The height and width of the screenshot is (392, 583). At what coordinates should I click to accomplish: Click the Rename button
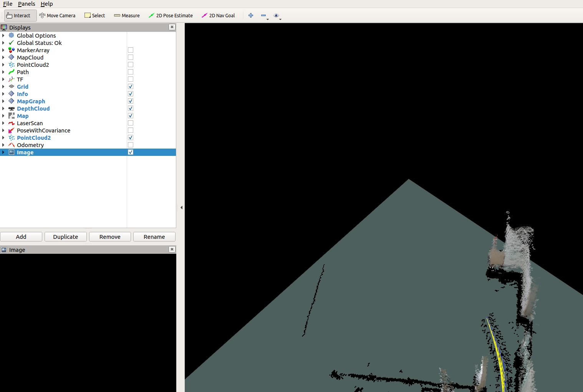pyautogui.click(x=154, y=237)
